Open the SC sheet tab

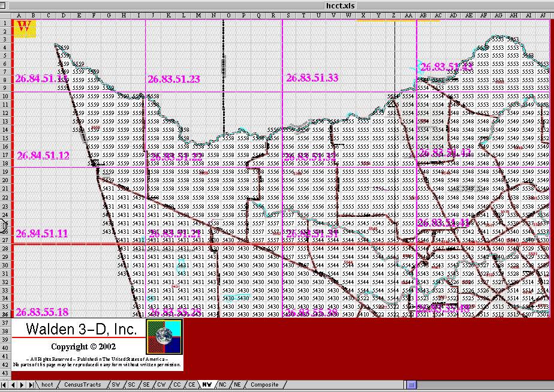point(131,385)
